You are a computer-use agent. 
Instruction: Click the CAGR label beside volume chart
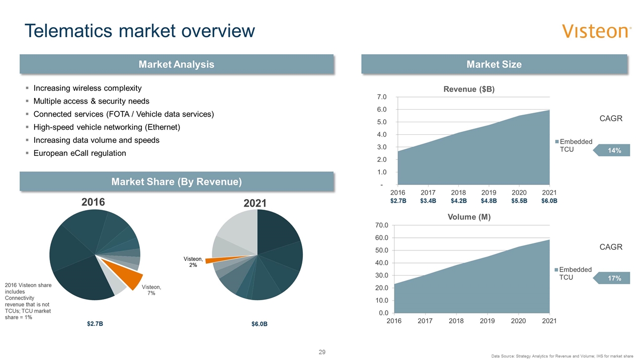pos(611,247)
